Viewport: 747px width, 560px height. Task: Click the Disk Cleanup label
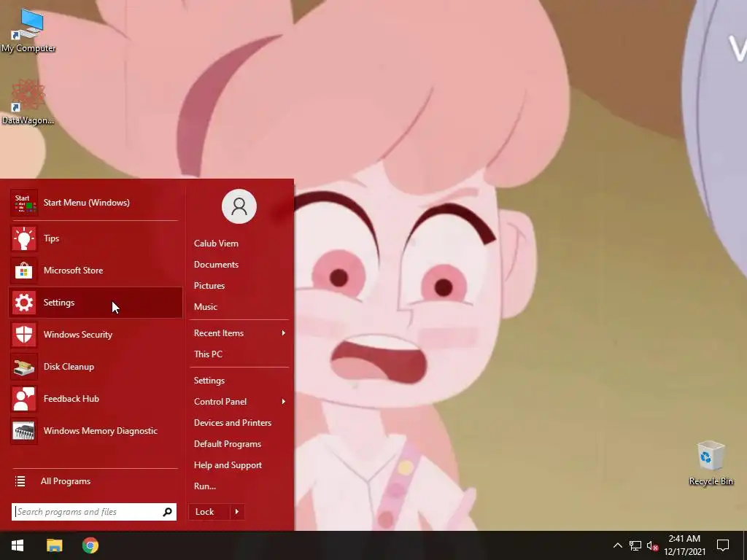pos(69,367)
